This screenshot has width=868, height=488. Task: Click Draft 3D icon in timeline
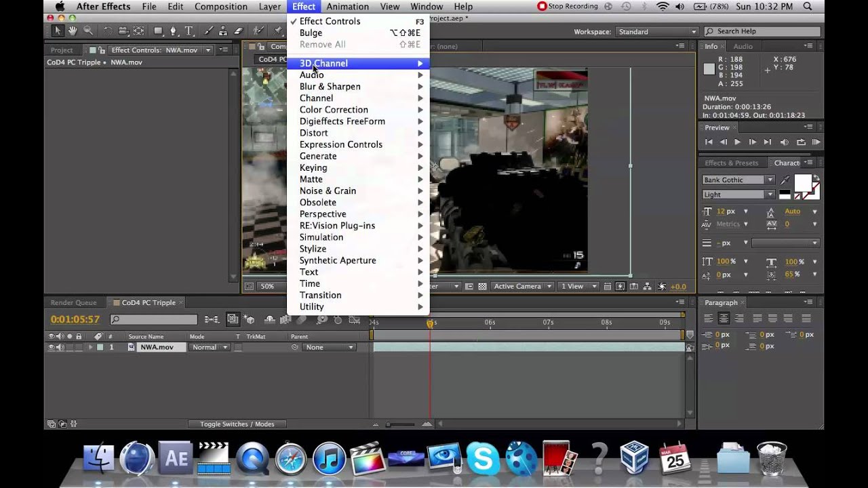click(249, 319)
